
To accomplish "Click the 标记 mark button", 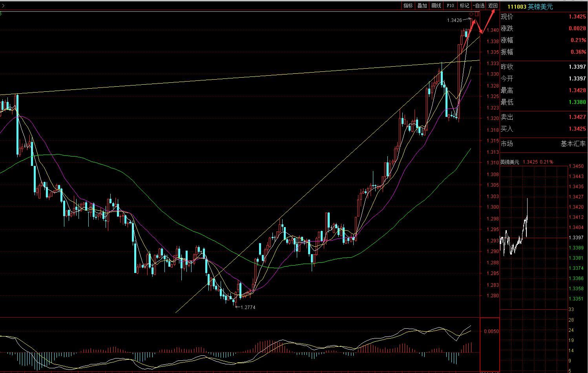I will pyautogui.click(x=464, y=5).
